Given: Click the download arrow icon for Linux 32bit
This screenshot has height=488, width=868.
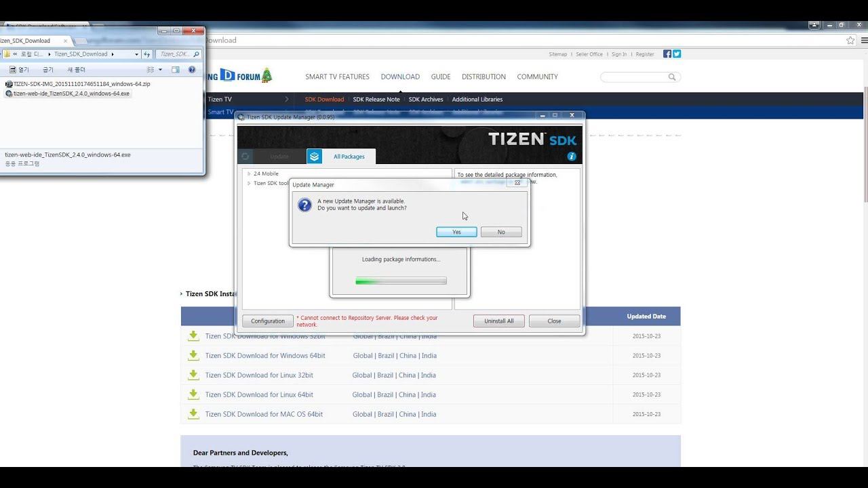Looking at the screenshot, I should click(x=193, y=375).
